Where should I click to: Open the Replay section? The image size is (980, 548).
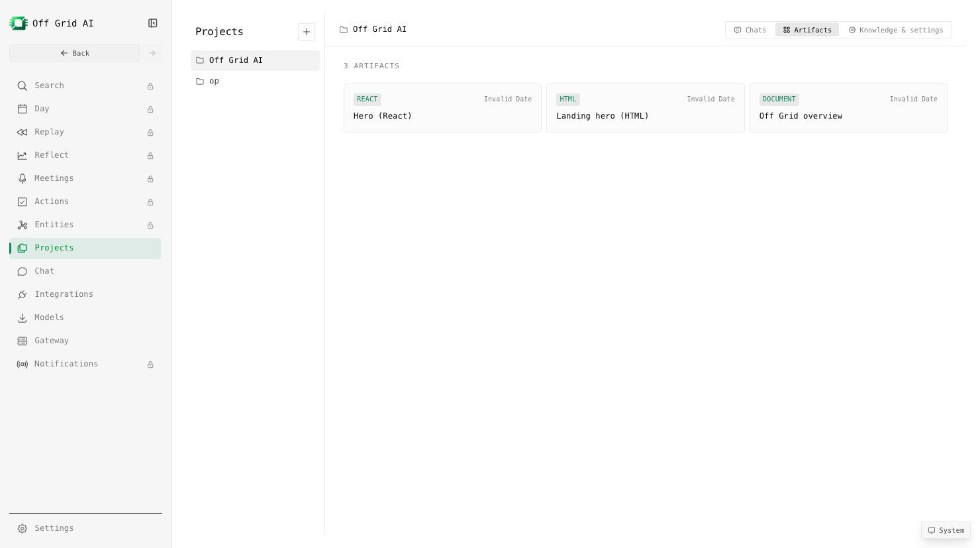(85, 132)
